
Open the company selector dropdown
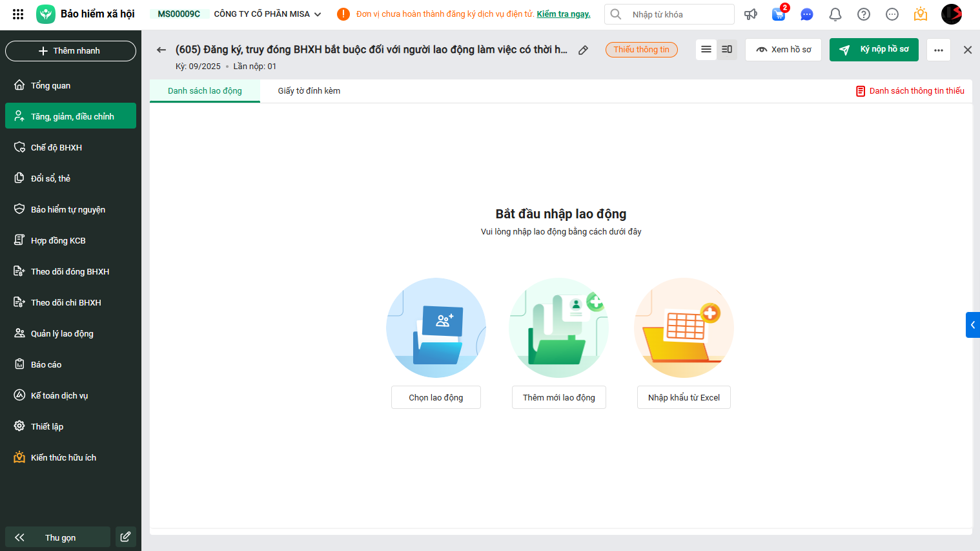coord(268,14)
